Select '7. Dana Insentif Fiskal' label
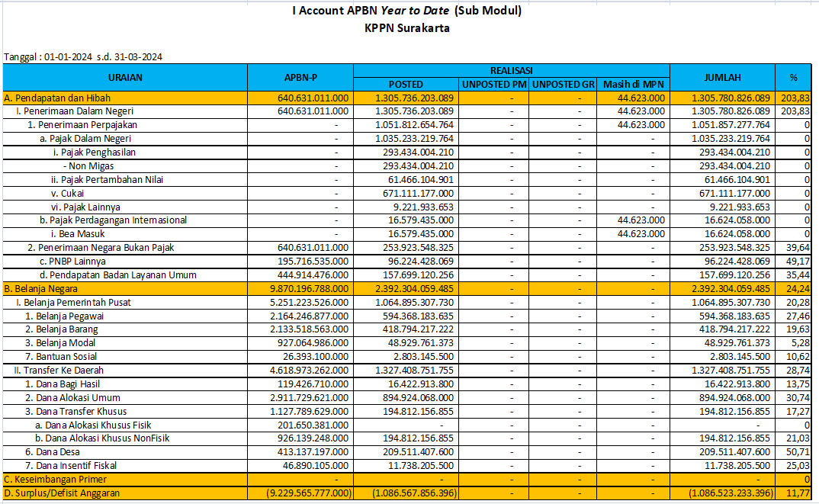The width and height of the screenshot is (819, 504). [71, 465]
